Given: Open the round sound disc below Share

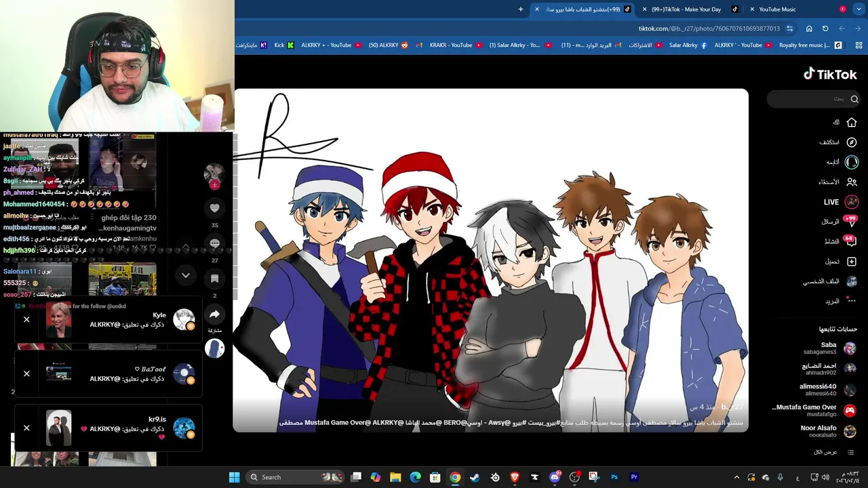Looking at the screenshot, I should click(x=214, y=348).
